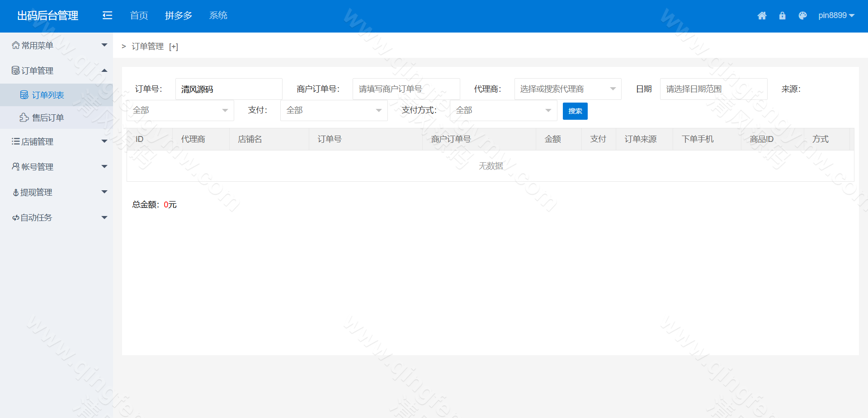868x418 pixels.
Task: Collapse the sidebar with the hamburger icon
Action: [x=107, y=15]
